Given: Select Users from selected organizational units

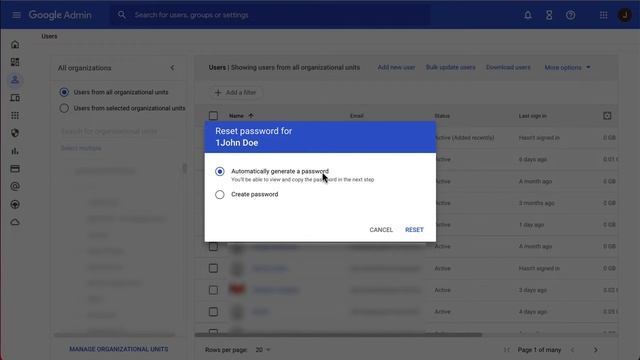Looking at the screenshot, I should click(x=64, y=108).
